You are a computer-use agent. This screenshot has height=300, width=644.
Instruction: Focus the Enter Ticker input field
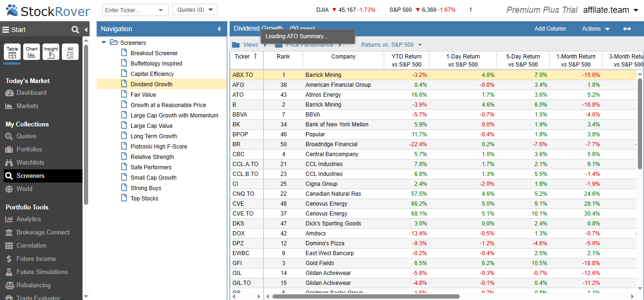point(130,10)
